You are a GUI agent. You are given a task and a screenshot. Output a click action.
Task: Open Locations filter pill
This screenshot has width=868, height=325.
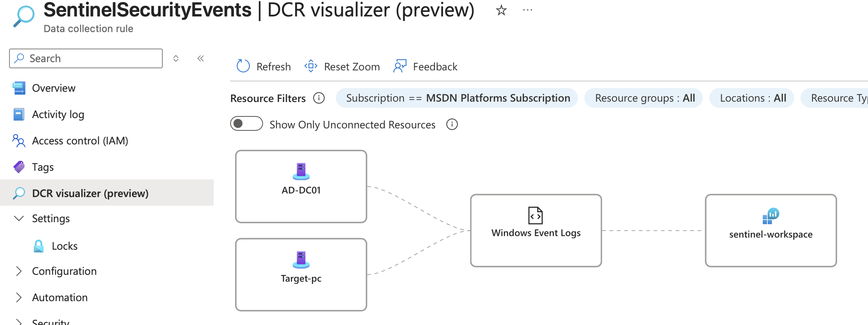pos(752,98)
